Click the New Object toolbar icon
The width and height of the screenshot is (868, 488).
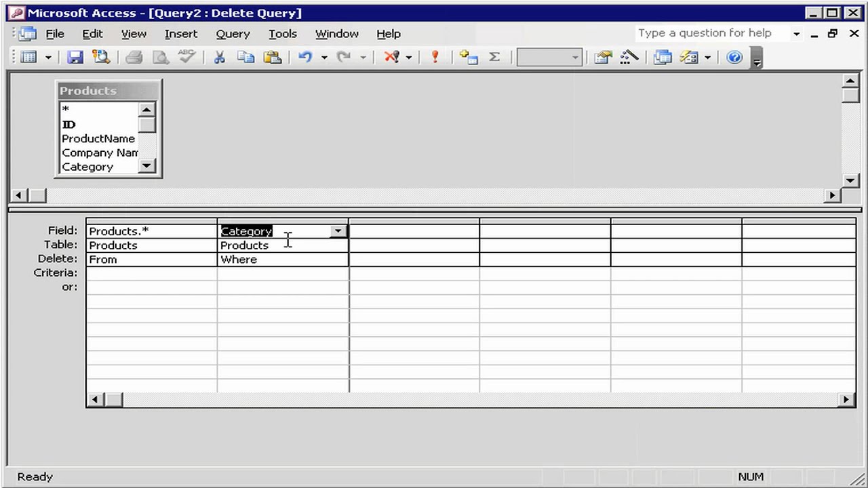click(689, 58)
